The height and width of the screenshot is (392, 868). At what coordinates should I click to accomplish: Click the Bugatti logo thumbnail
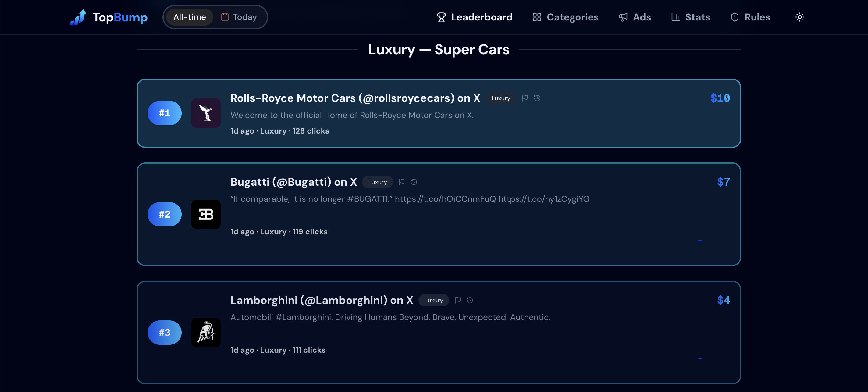pyautogui.click(x=206, y=214)
